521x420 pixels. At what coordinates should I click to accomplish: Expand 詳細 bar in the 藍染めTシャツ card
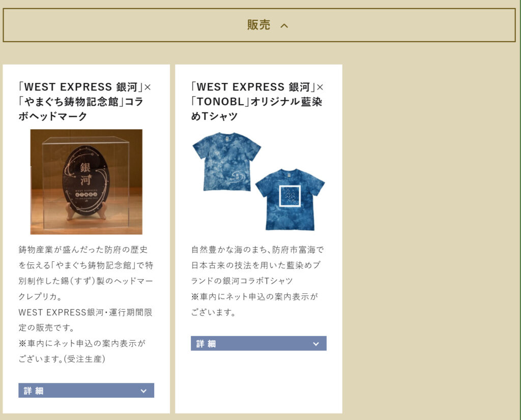[x=258, y=343]
